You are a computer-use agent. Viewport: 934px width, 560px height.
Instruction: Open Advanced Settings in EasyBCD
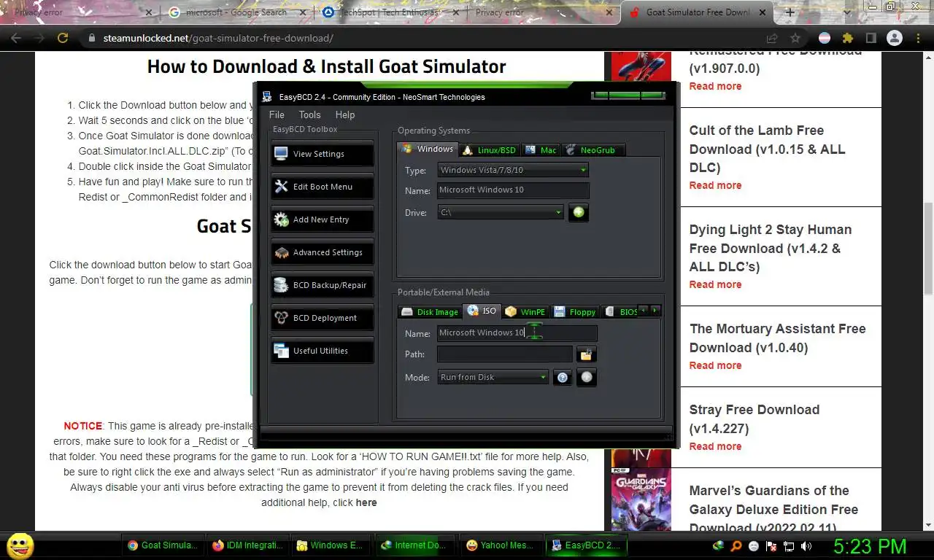click(x=322, y=252)
